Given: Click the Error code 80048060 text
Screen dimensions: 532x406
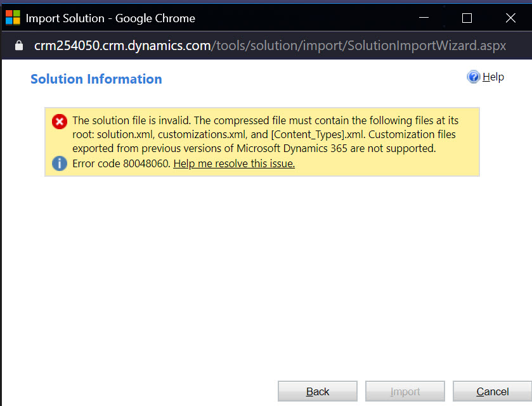Looking at the screenshot, I should coord(121,163).
